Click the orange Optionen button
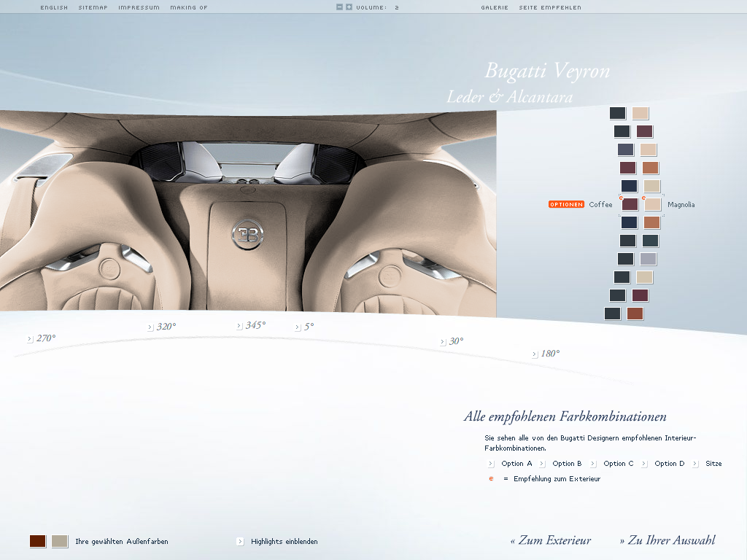Image resolution: width=747 pixels, height=560 pixels. [x=566, y=205]
